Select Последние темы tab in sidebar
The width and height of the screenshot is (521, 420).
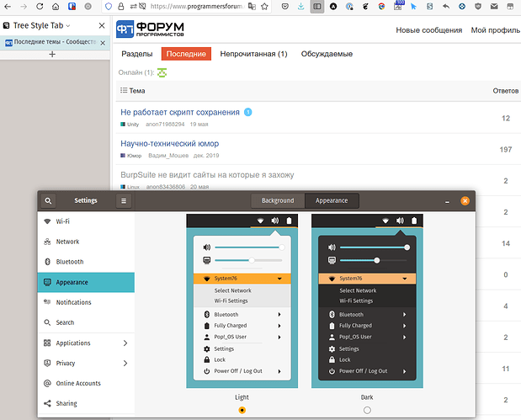tap(55, 43)
